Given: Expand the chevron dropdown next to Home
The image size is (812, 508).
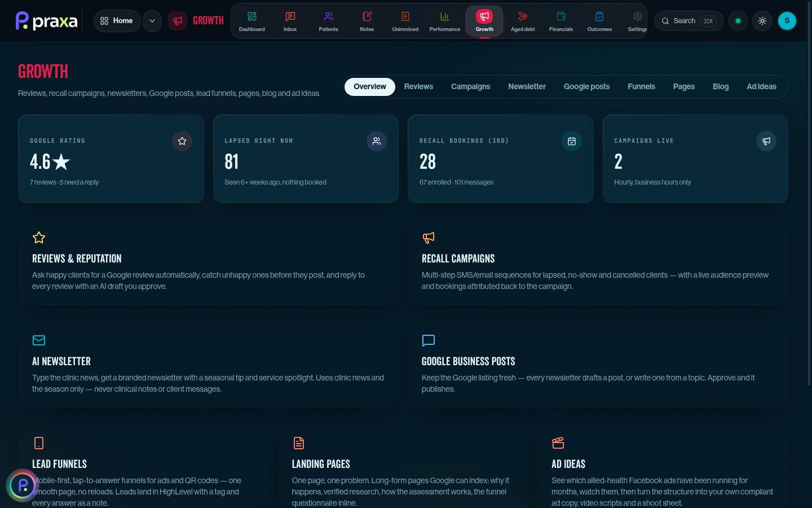Looking at the screenshot, I should pyautogui.click(x=152, y=21).
